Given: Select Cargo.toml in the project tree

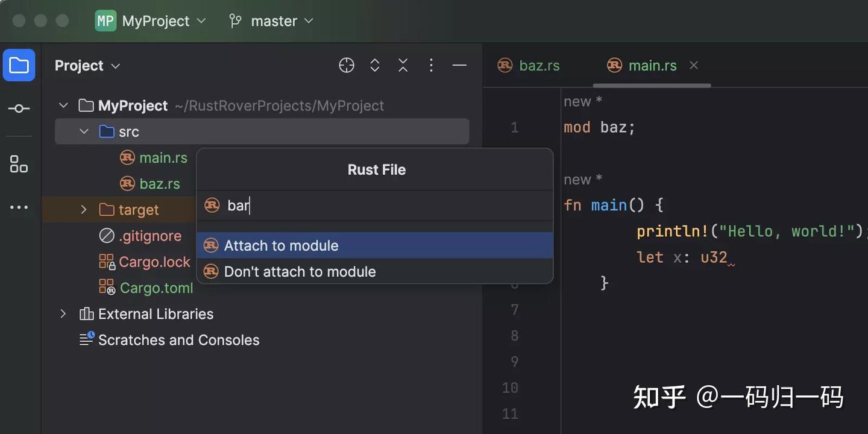Looking at the screenshot, I should (x=157, y=288).
